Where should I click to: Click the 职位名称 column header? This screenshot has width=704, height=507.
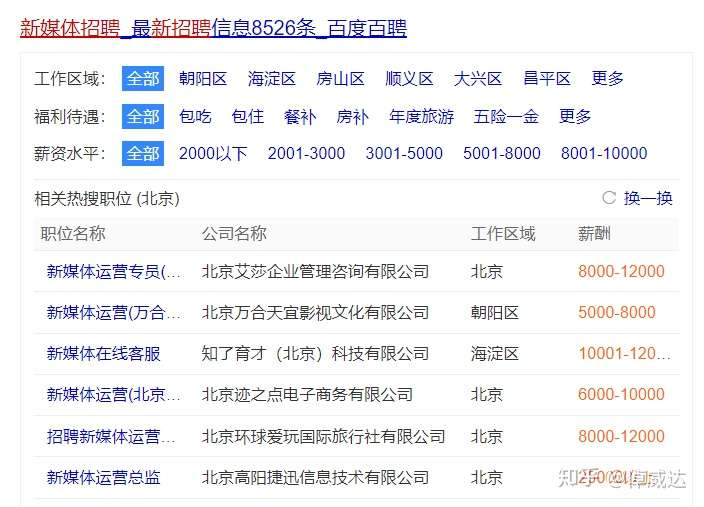(x=73, y=234)
